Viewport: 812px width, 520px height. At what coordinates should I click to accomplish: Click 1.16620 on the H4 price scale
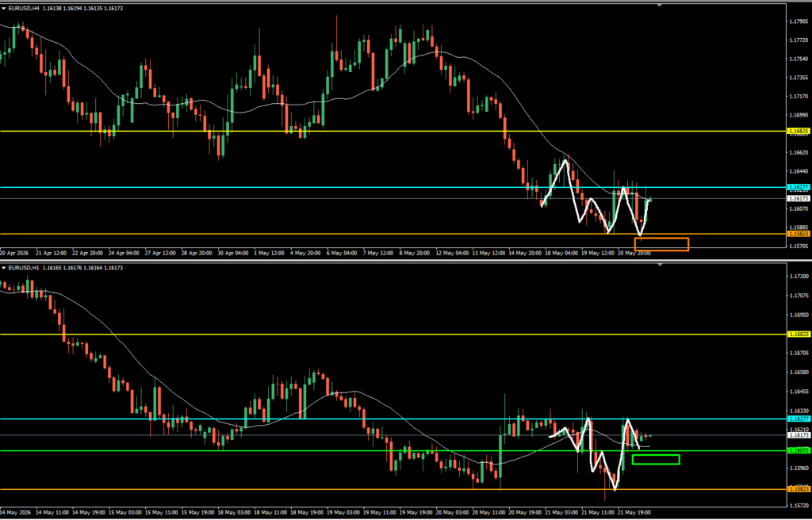click(799, 152)
